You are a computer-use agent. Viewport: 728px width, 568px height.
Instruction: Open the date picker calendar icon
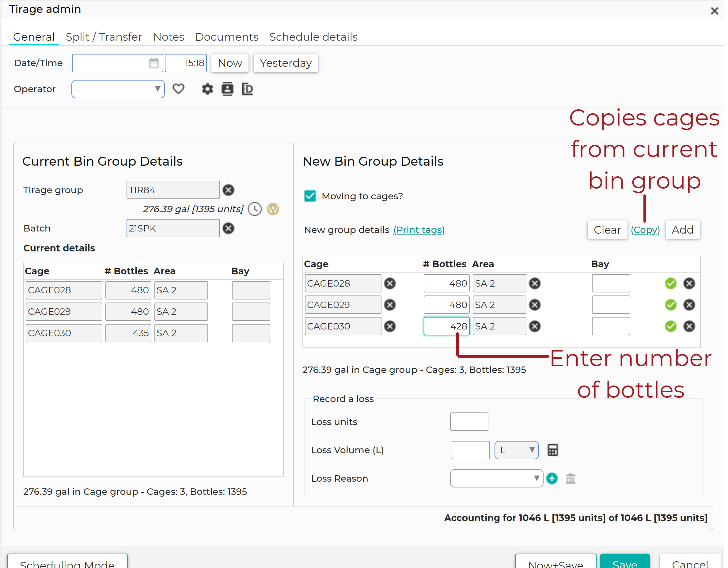tap(154, 63)
